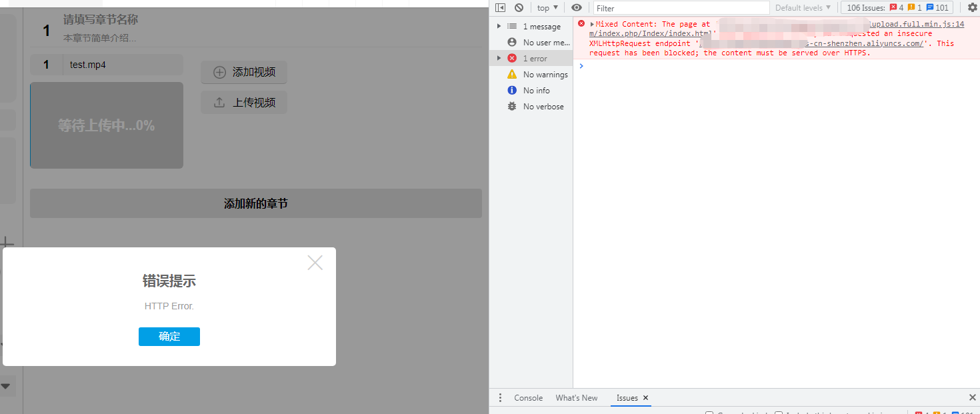Click the 本章节简单介绍 description field

(100, 38)
